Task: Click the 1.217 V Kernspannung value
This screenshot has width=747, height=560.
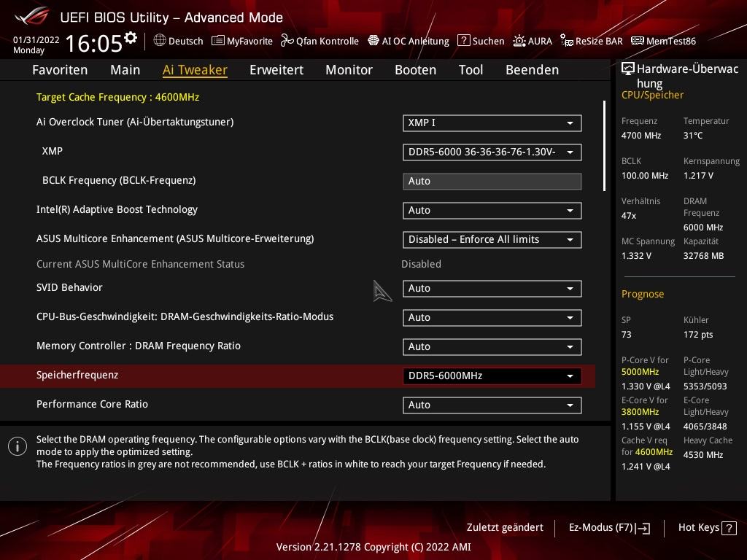Action: pyautogui.click(x=698, y=176)
